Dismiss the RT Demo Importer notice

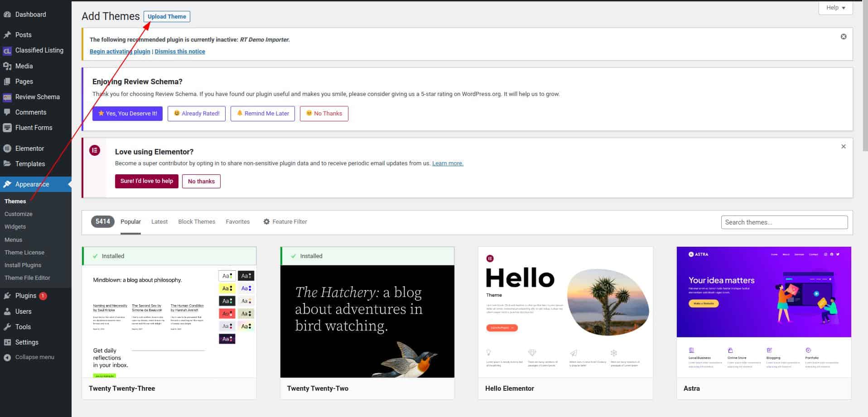pos(844,37)
